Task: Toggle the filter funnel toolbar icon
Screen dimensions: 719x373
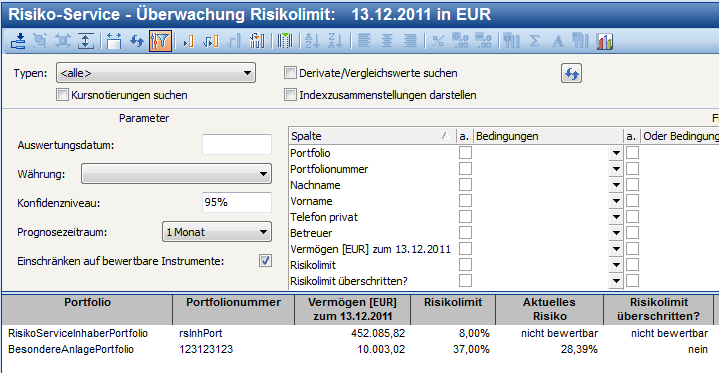Action: pyautogui.click(x=160, y=41)
